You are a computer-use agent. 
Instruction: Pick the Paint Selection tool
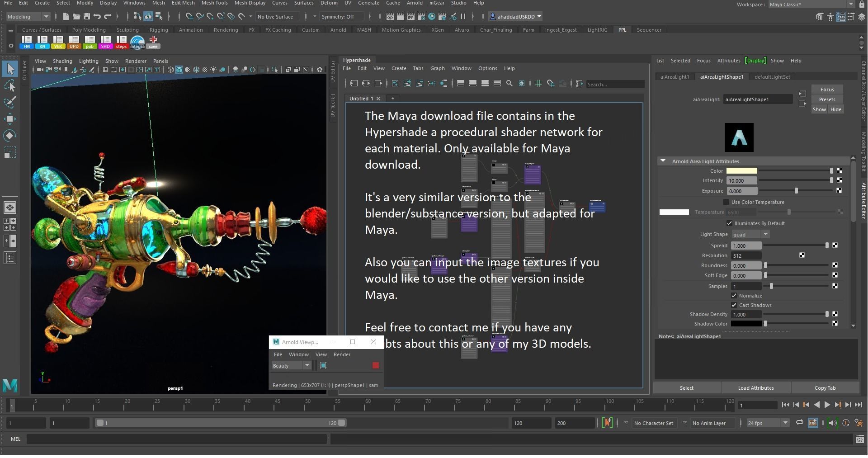[10, 102]
